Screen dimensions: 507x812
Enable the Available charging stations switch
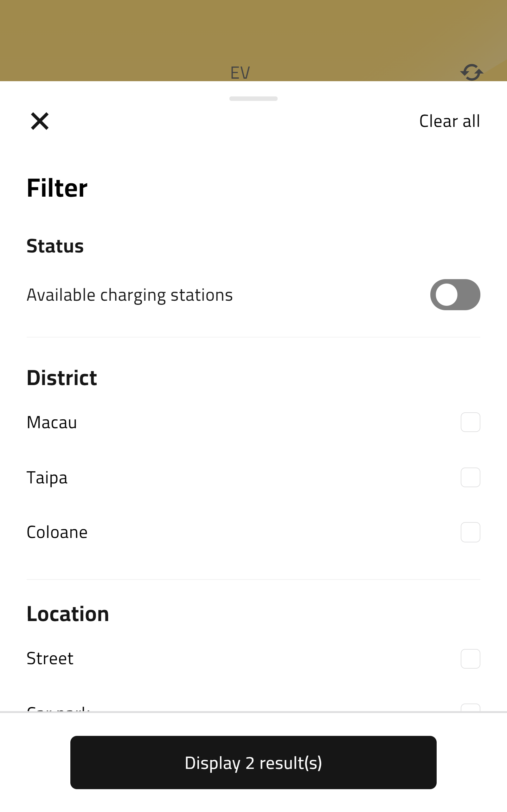pyautogui.click(x=455, y=295)
